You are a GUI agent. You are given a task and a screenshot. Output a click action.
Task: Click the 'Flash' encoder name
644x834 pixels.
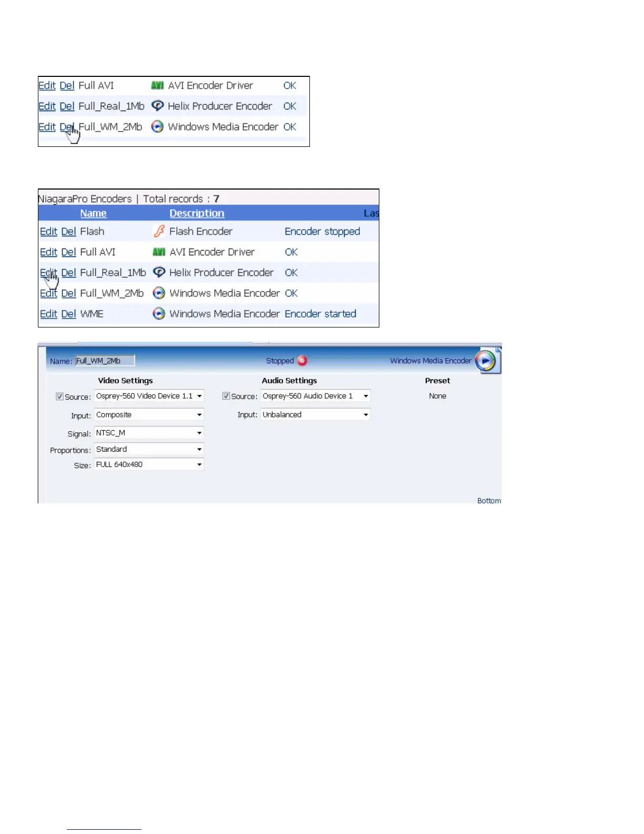tap(92, 232)
